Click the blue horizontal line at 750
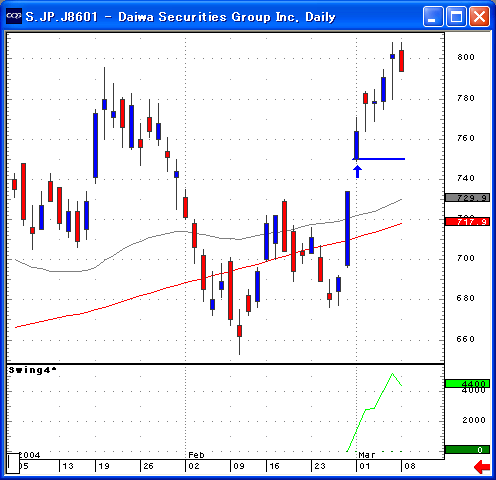This screenshot has width=496, height=480. tap(379, 159)
